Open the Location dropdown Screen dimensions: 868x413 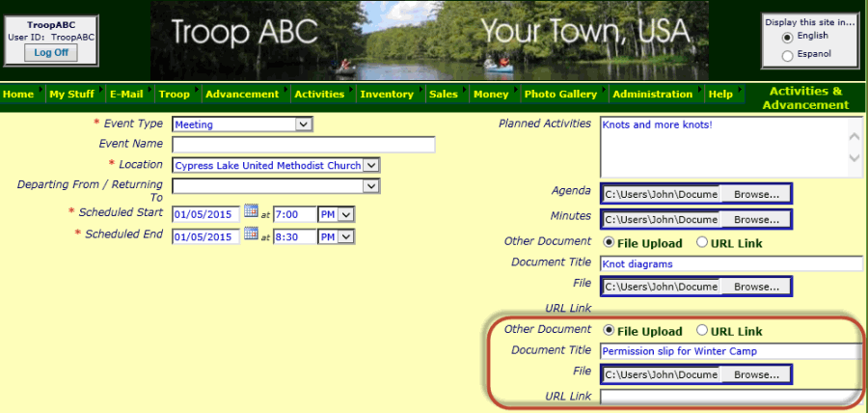pyautogui.click(x=276, y=166)
